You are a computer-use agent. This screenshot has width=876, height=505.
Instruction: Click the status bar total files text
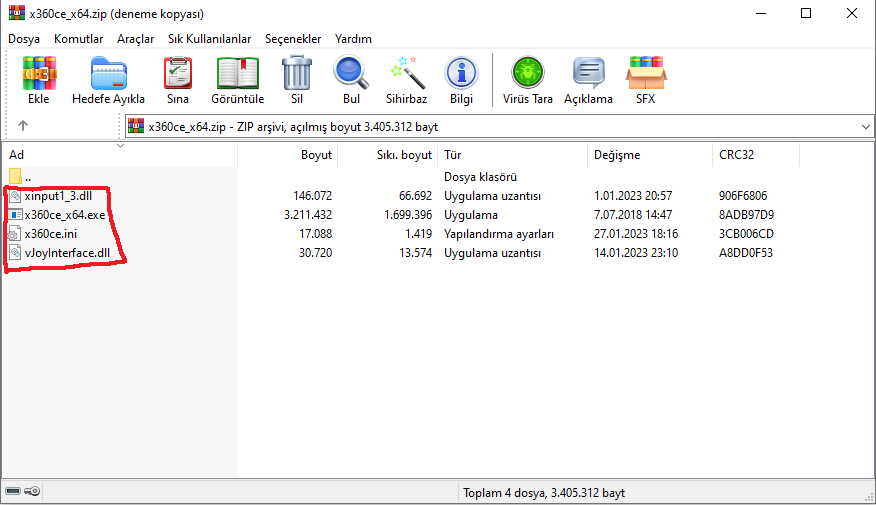(544, 493)
